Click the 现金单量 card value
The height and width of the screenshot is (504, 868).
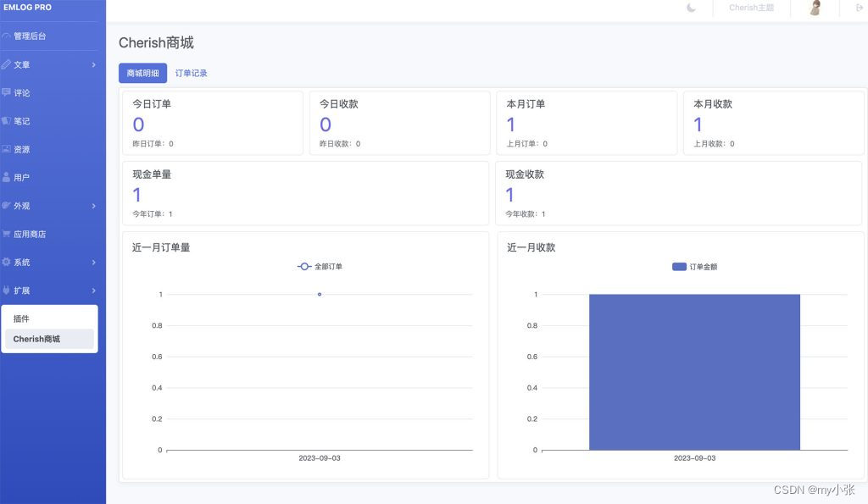coord(136,195)
